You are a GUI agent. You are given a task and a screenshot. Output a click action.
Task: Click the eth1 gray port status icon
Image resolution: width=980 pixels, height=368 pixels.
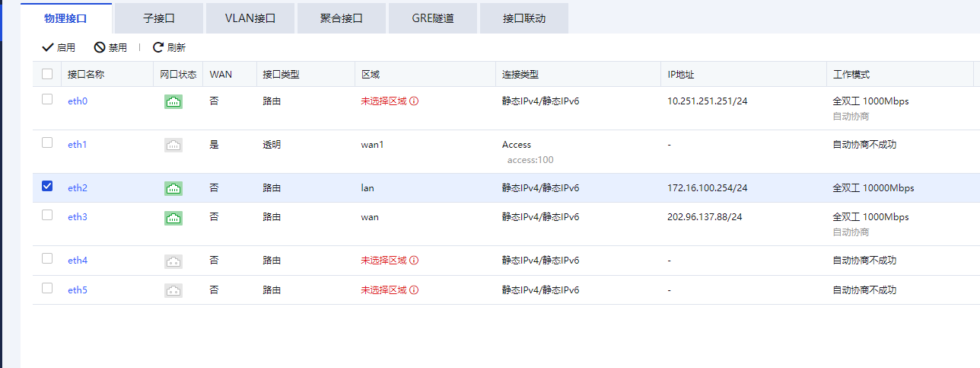click(173, 145)
